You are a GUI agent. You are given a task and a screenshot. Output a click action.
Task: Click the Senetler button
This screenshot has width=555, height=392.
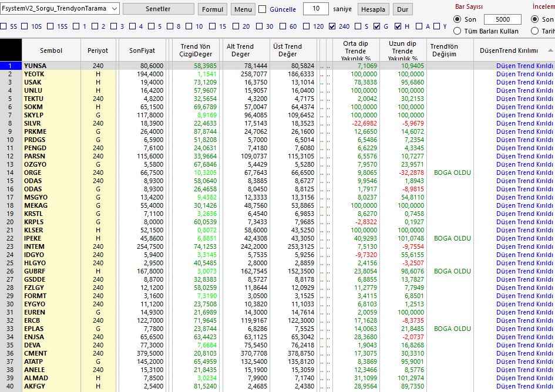click(x=158, y=9)
